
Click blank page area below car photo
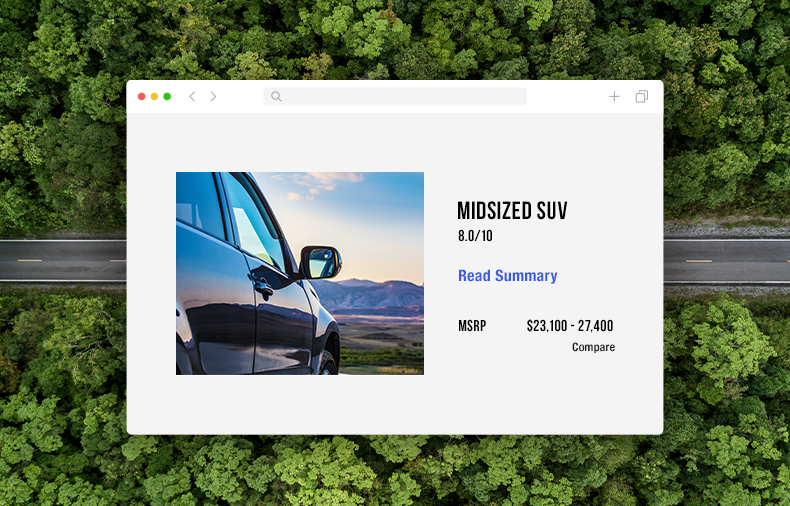[300, 403]
